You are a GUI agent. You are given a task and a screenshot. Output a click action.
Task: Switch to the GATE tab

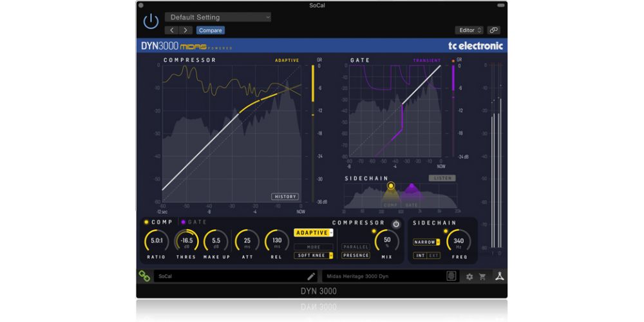(194, 222)
